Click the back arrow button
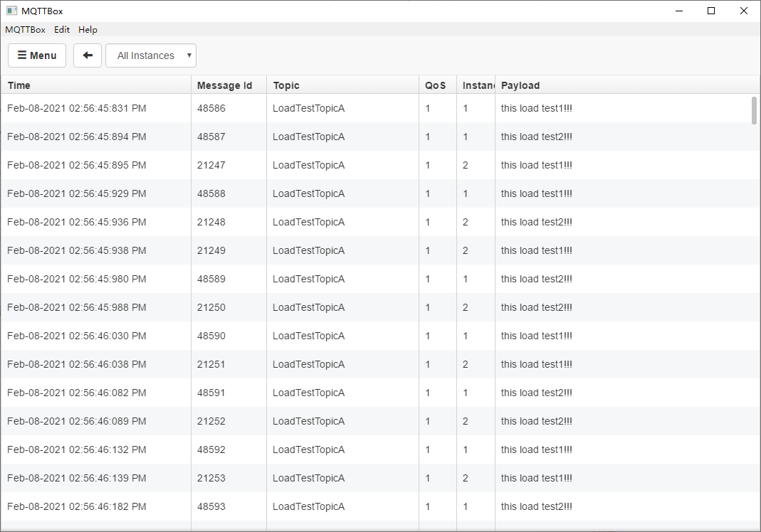 coord(88,55)
